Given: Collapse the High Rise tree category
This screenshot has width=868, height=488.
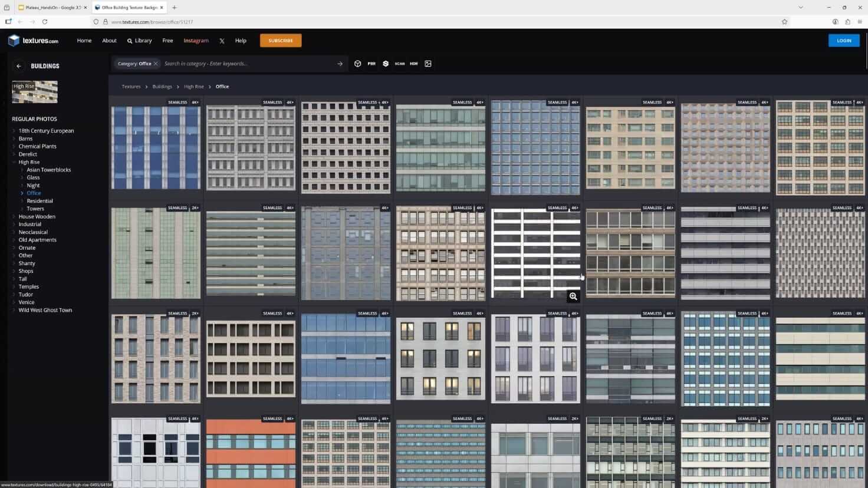Looking at the screenshot, I should pos(14,162).
